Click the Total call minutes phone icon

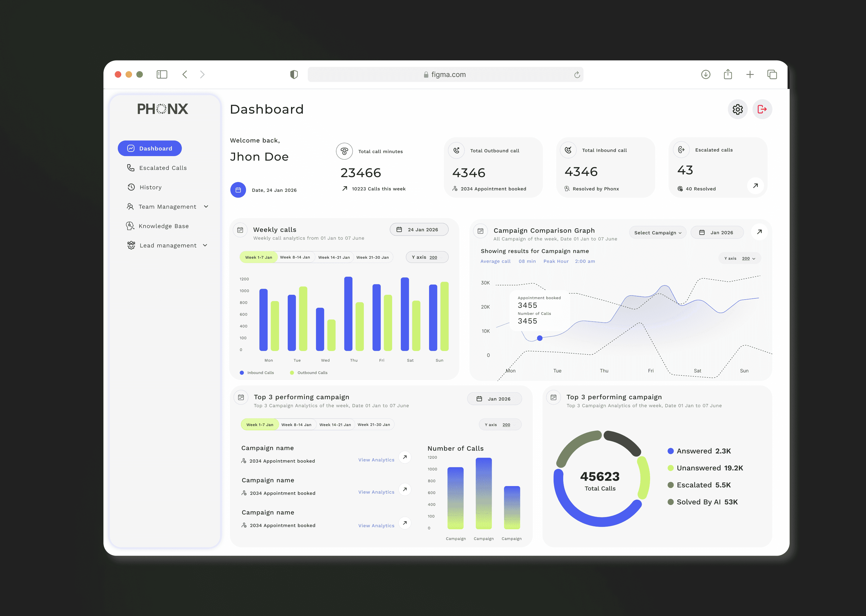pyautogui.click(x=344, y=151)
